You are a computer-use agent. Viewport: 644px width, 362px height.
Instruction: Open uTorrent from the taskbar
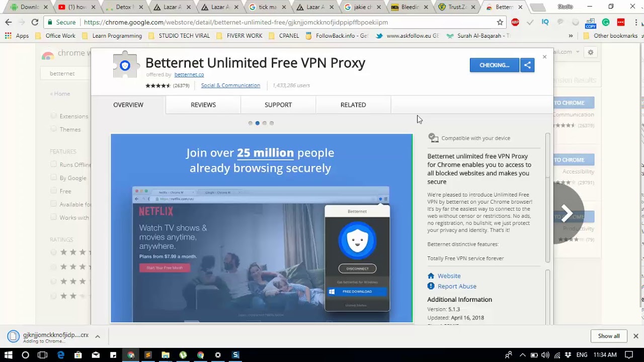click(183, 355)
